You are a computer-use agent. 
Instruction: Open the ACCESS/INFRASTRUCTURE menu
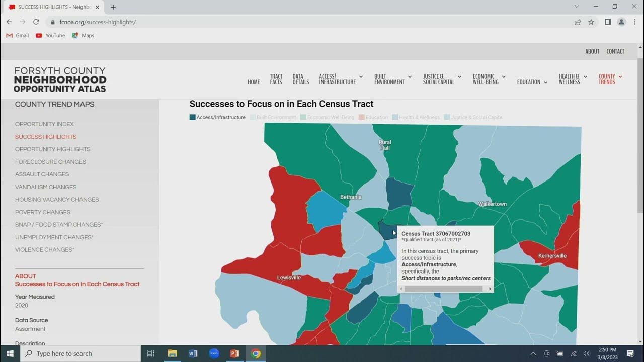pyautogui.click(x=337, y=79)
